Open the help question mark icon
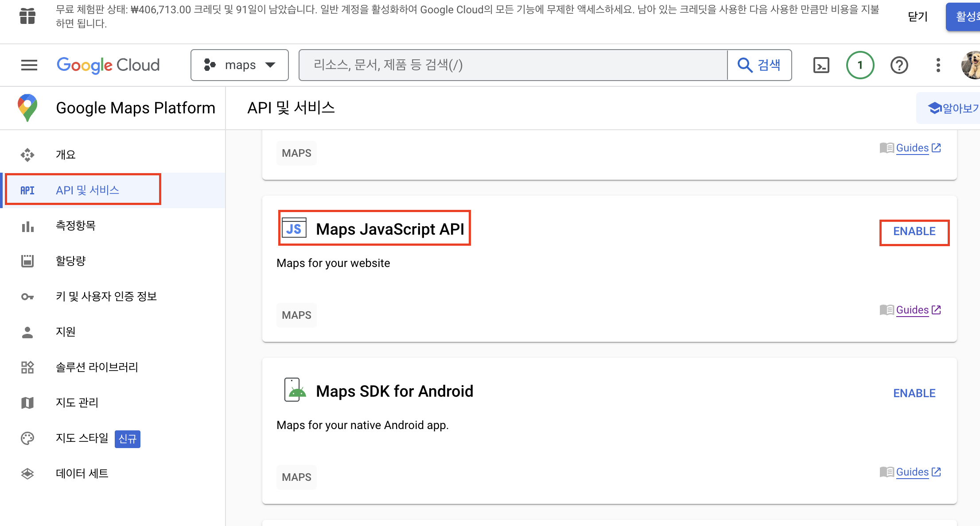This screenshot has height=526, width=980. pos(899,65)
